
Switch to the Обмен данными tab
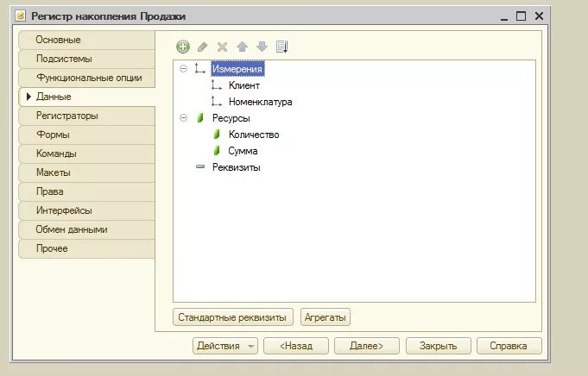(x=86, y=229)
